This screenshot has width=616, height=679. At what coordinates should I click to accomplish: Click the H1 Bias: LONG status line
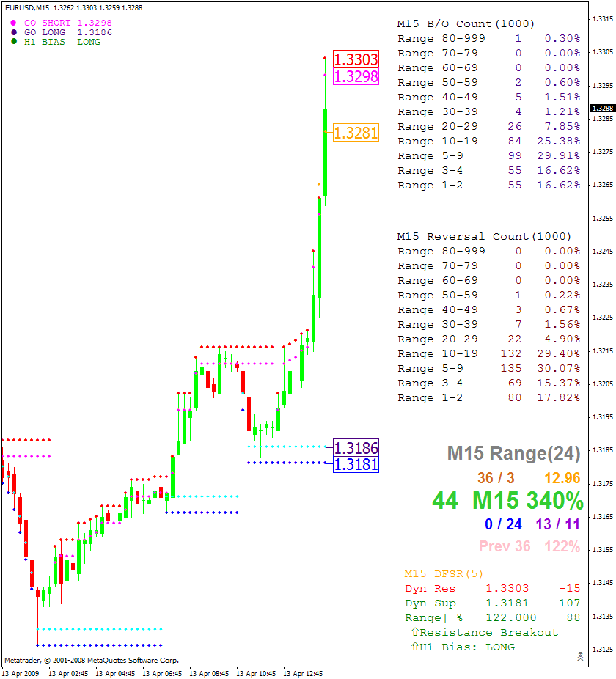(463, 647)
